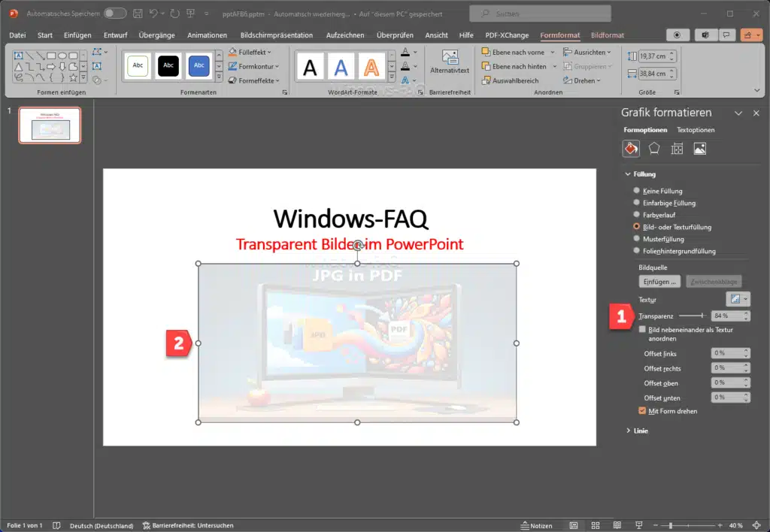This screenshot has height=532, width=770.
Task: Choose the black Abc shape style
Action: 168,66
